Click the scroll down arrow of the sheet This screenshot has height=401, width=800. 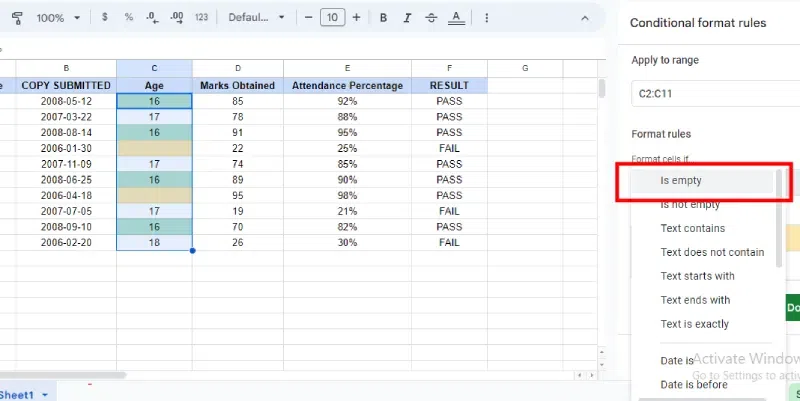[602, 365]
